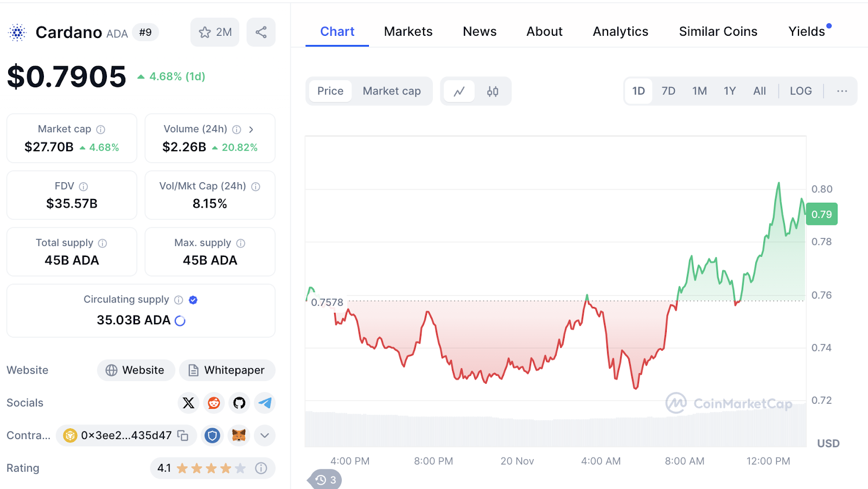Add token to MetaMask via fox icon
The height and width of the screenshot is (489, 868).
[239, 435]
